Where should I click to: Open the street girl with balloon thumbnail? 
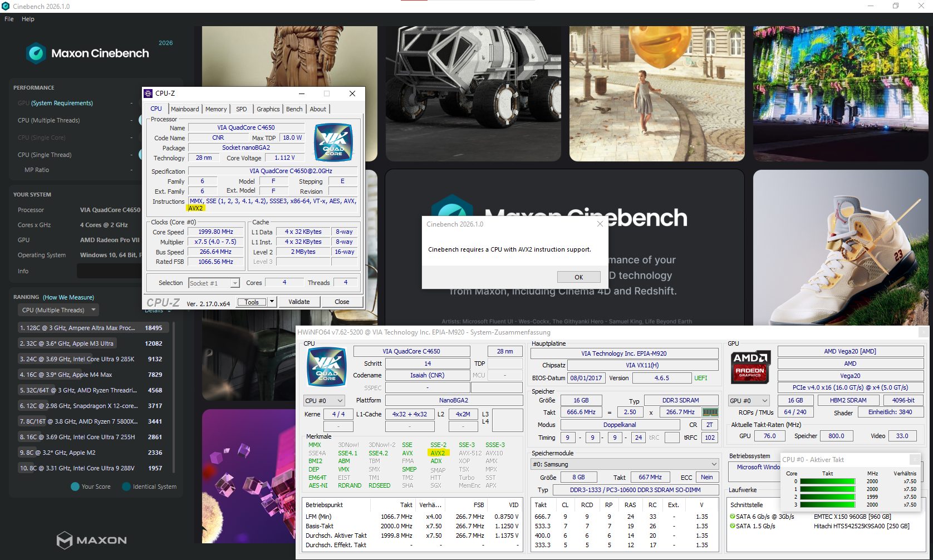657,94
